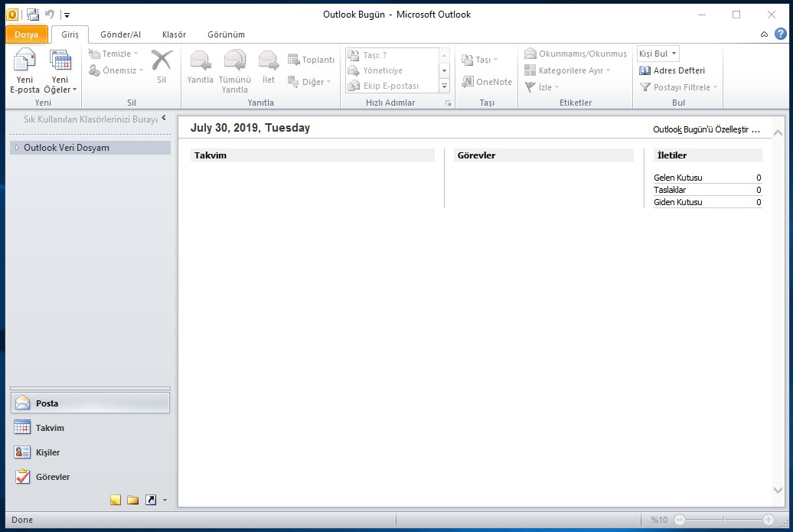Open the Taşı move dropdown

point(479,60)
